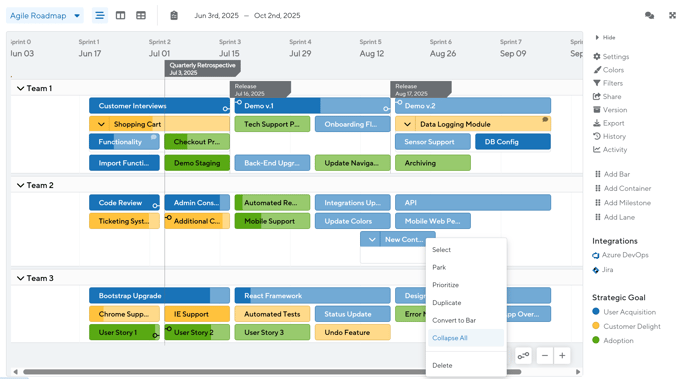Open the Azure DevOps integration

tap(620, 255)
